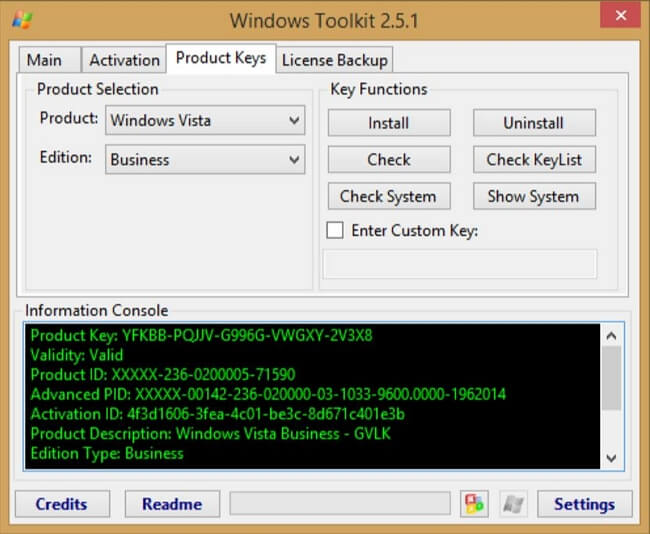The height and width of the screenshot is (534, 650).
Task: Click the empty progress bar at bottom
Action: 340,504
